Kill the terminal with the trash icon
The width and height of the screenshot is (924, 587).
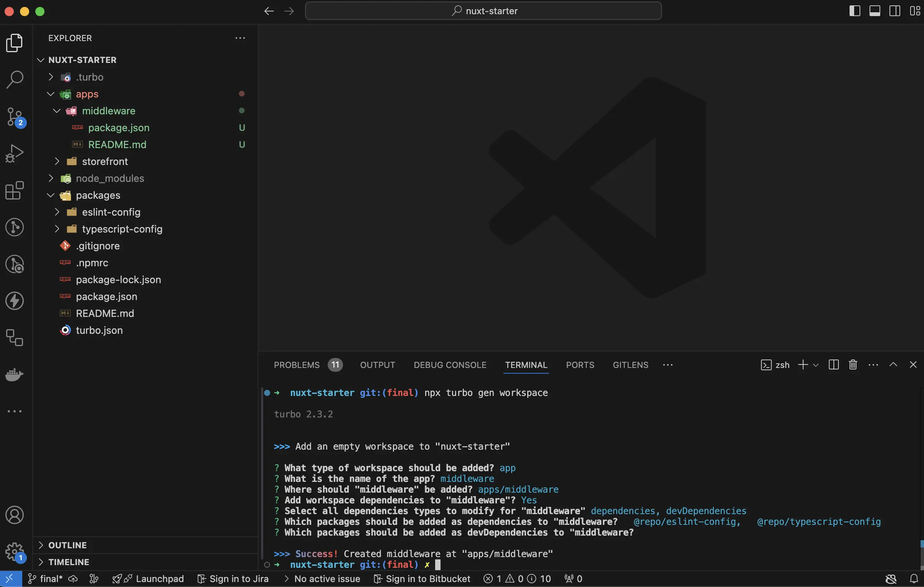pyautogui.click(x=853, y=364)
